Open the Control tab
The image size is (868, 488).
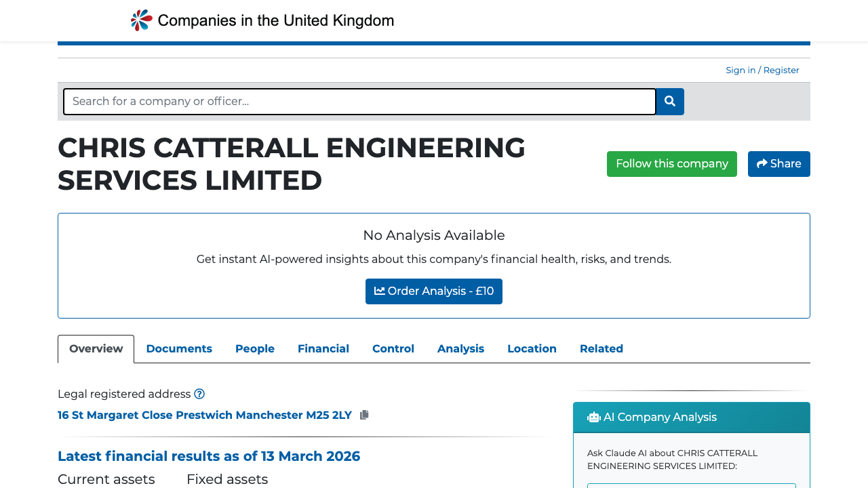tap(393, 348)
